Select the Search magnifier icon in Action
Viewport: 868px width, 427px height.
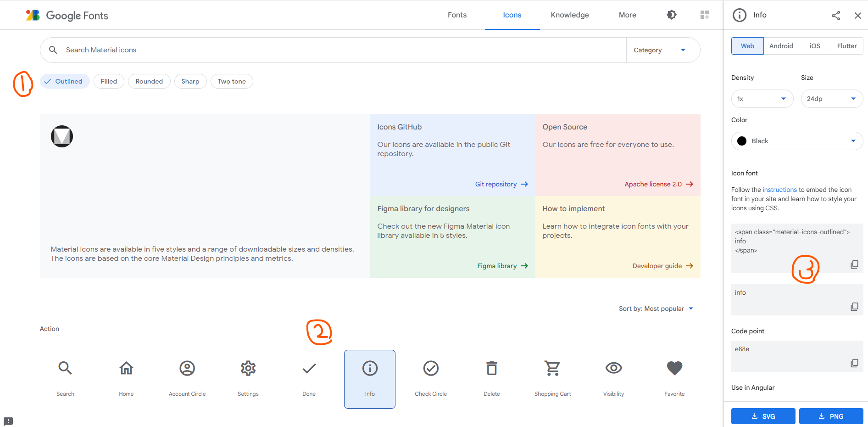[65, 368]
